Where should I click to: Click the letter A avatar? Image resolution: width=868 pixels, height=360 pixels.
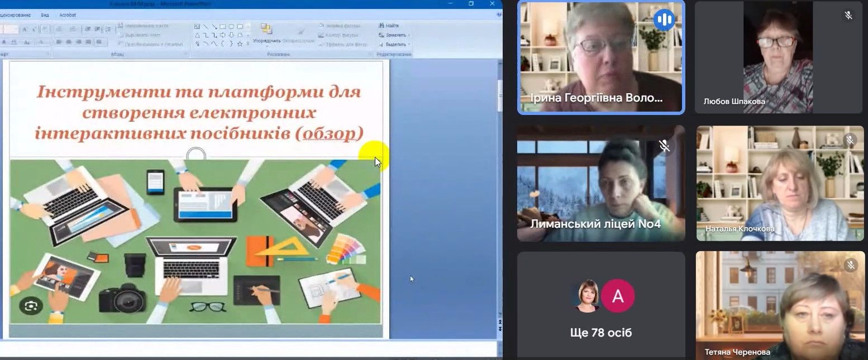tap(618, 296)
